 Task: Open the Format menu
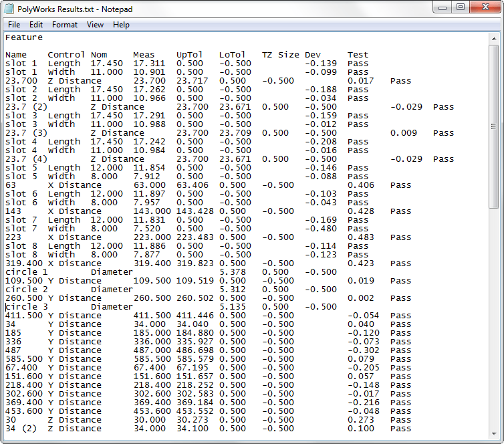pyautogui.click(x=65, y=25)
